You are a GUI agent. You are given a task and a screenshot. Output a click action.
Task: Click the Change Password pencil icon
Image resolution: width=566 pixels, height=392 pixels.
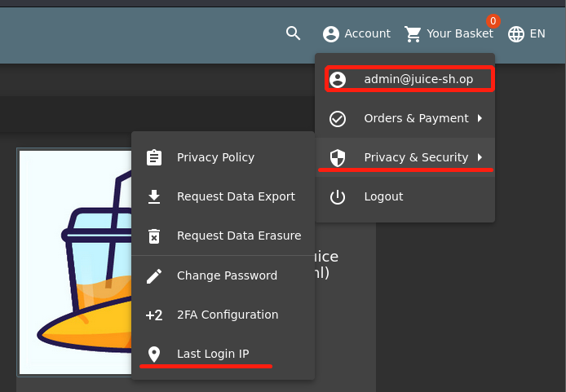[x=154, y=275]
